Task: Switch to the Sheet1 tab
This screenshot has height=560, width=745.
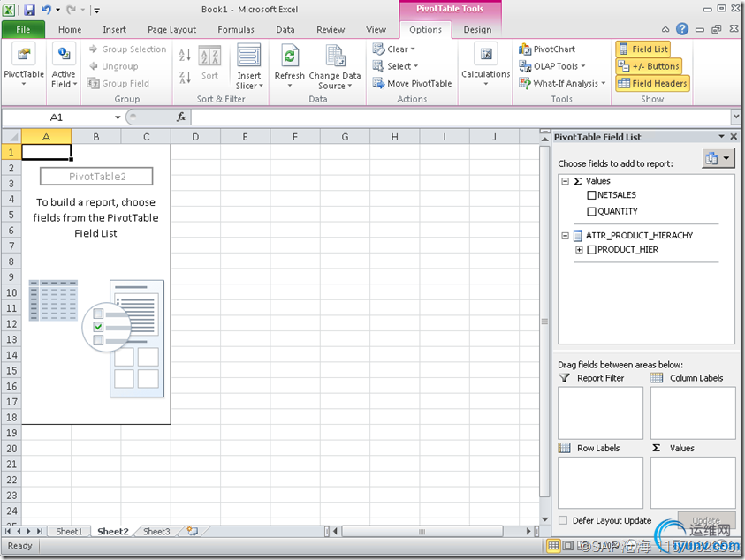Action: [x=69, y=532]
